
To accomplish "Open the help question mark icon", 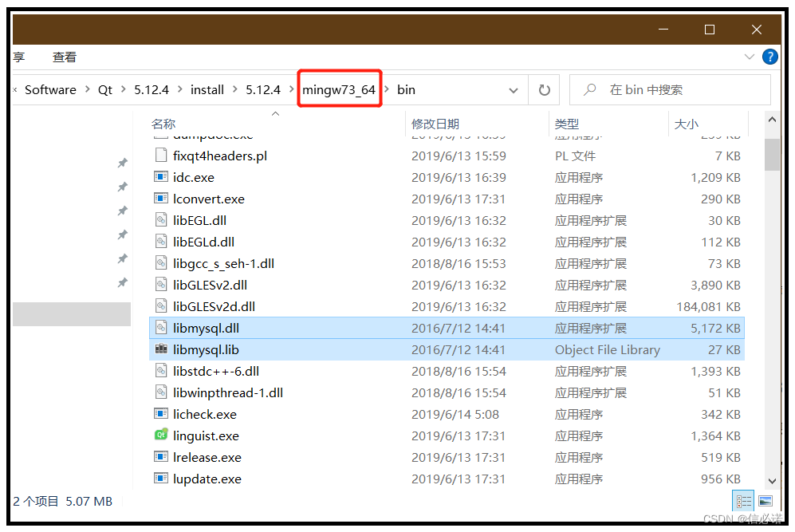I will pos(769,57).
